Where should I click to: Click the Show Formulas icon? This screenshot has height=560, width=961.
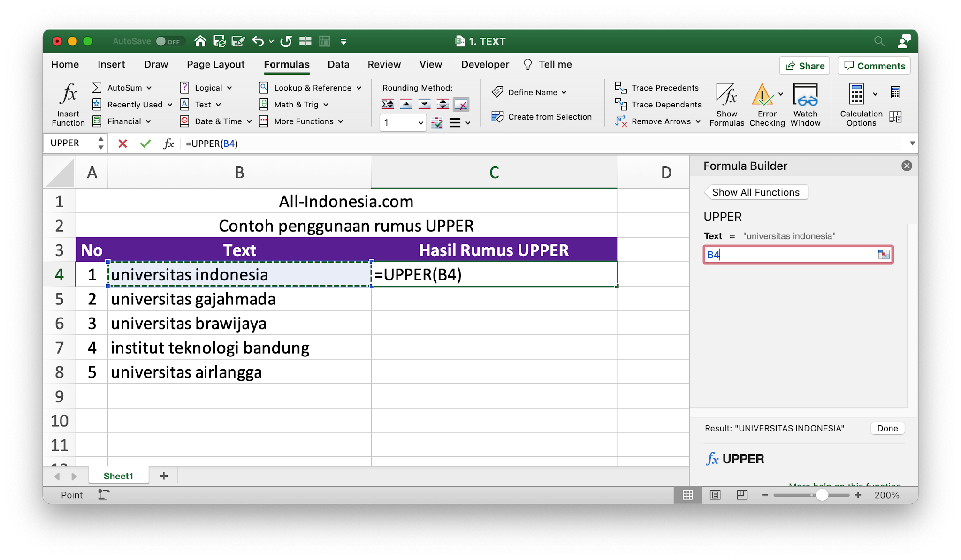tap(726, 95)
